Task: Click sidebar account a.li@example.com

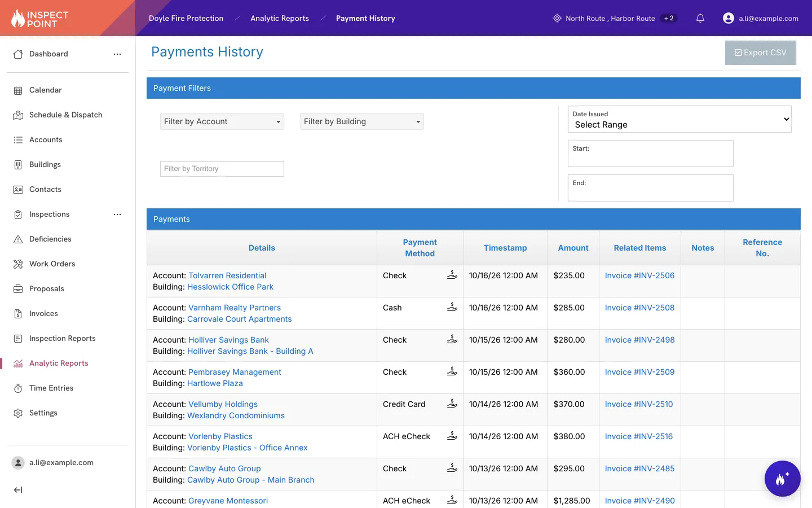Action: 61,463
